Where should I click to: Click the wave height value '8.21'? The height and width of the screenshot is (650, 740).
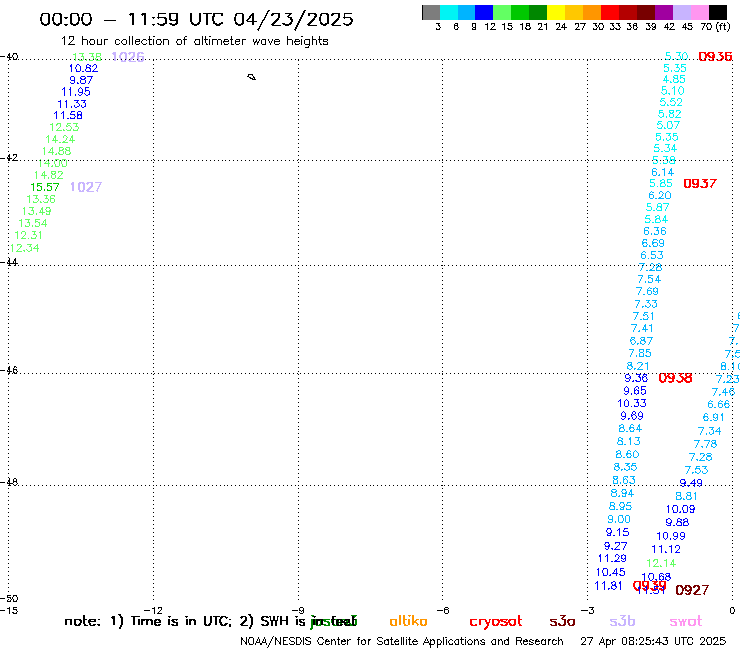(x=638, y=366)
